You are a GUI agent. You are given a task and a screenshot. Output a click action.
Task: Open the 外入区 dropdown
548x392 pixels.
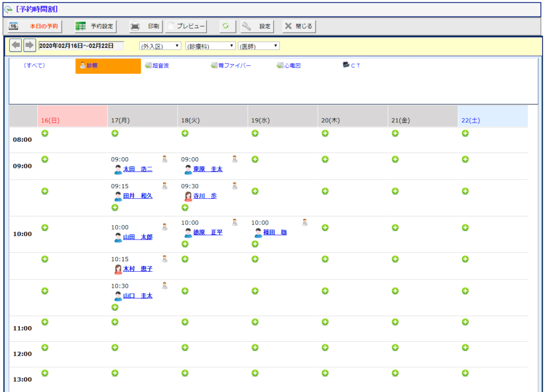[160, 46]
